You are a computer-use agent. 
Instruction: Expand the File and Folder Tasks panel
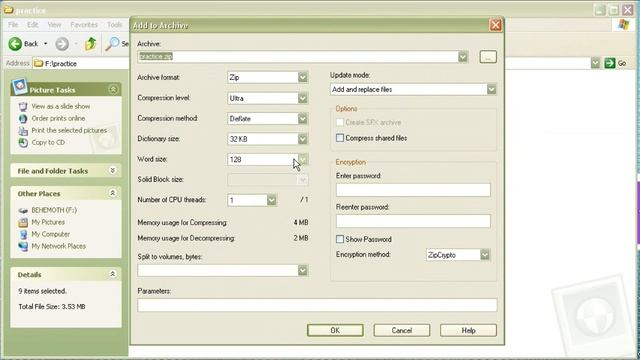113,171
